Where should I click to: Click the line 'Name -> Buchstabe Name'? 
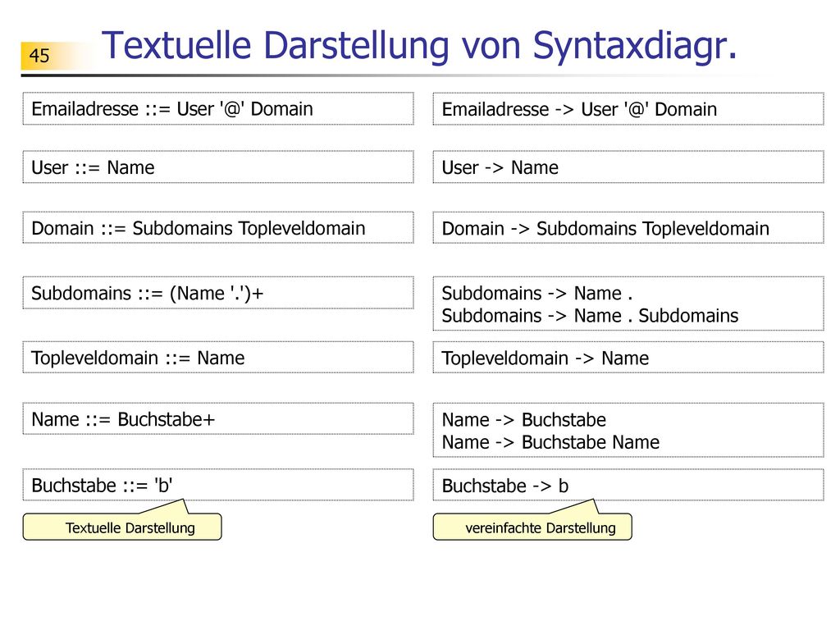click(x=550, y=442)
